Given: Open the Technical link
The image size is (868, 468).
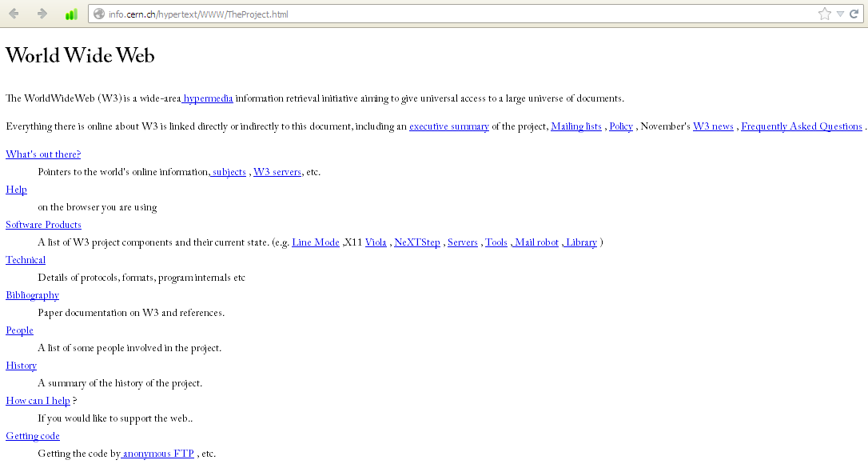Looking at the screenshot, I should [26, 260].
